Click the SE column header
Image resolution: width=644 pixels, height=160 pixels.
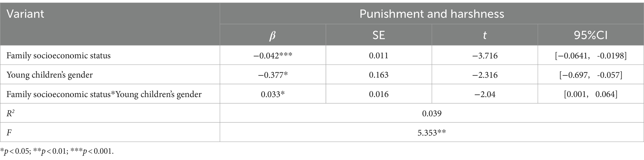pyautogui.click(x=379, y=35)
